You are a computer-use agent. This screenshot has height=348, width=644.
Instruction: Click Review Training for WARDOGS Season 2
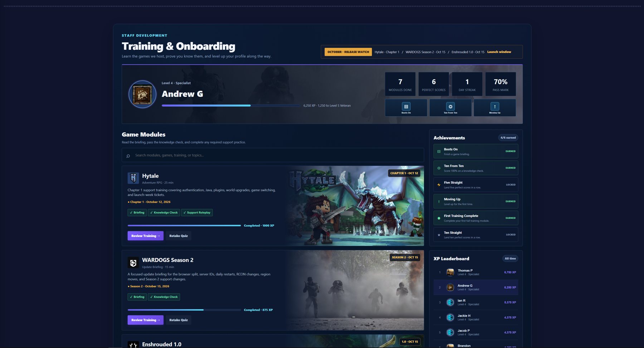click(x=146, y=320)
